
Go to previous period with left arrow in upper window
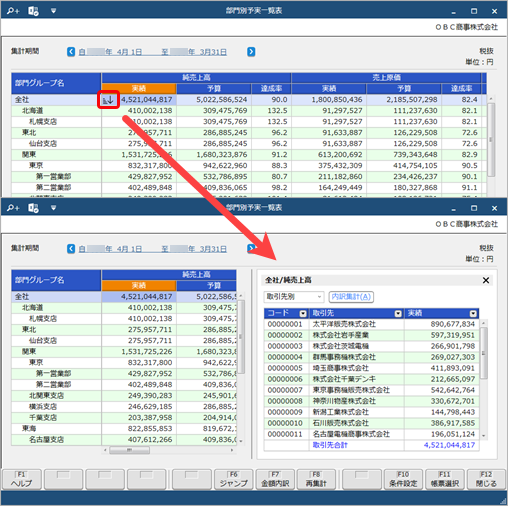71,52
